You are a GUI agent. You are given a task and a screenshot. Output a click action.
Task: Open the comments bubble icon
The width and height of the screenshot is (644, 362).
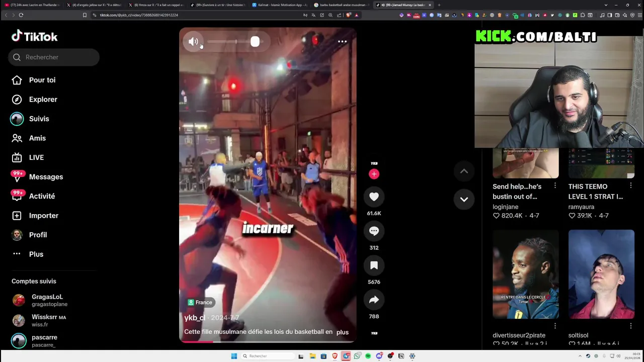[x=374, y=231]
